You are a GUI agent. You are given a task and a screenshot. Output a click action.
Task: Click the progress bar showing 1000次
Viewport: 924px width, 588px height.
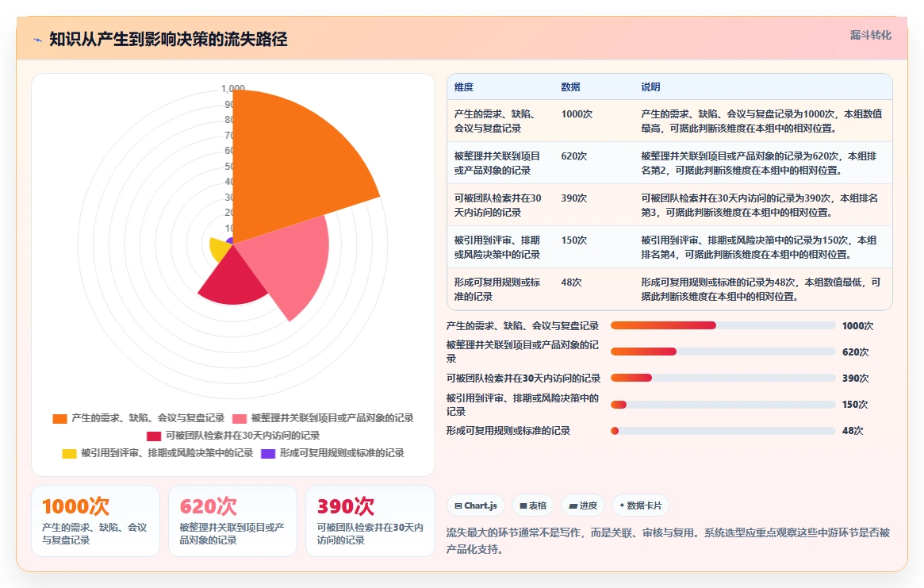(723, 325)
